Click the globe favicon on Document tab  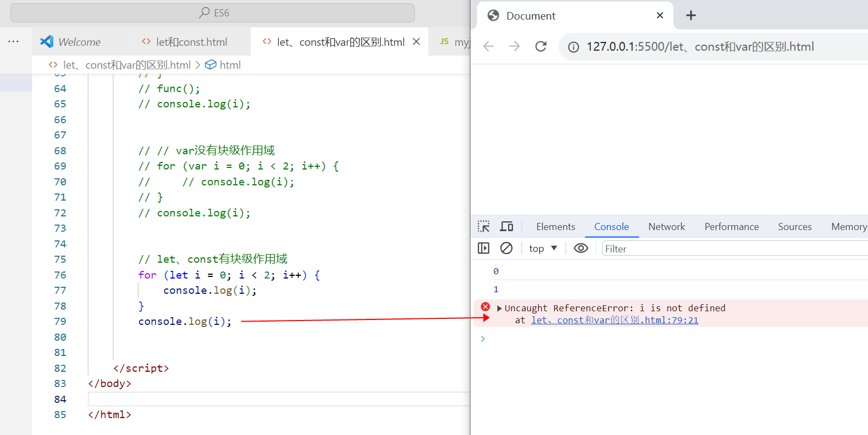[493, 15]
